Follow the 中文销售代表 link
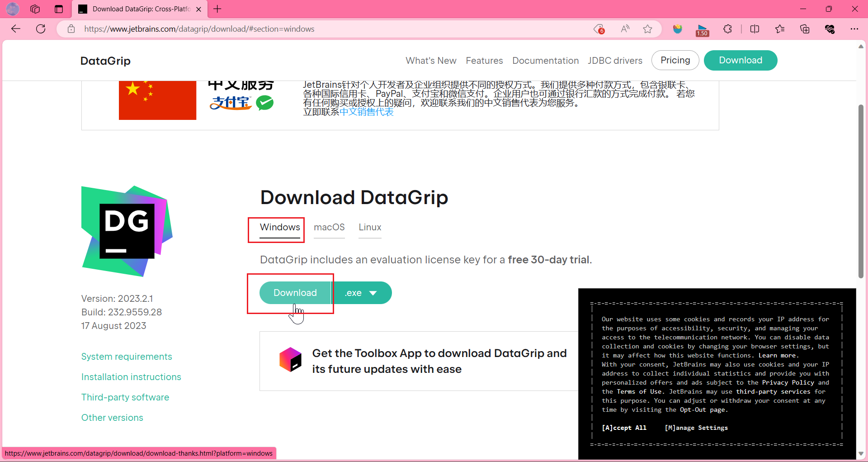This screenshot has height=462, width=868. click(366, 112)
